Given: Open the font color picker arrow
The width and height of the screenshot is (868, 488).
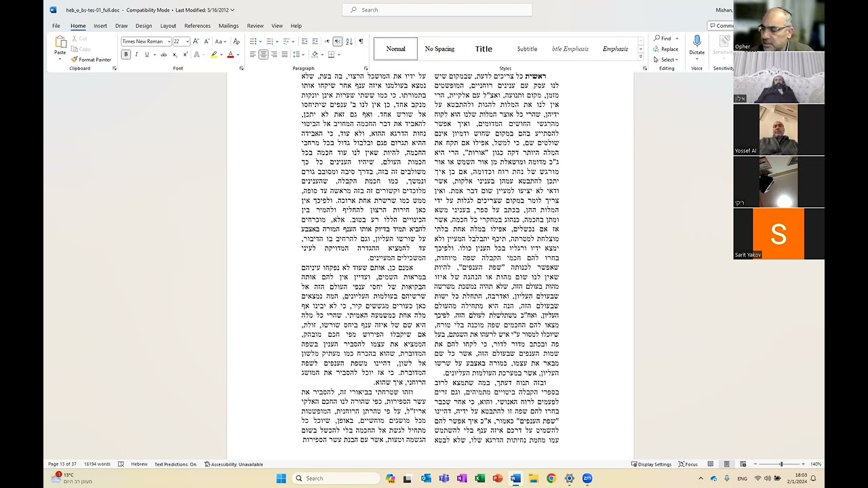Looking at the screenshot, I should (237, 54).
